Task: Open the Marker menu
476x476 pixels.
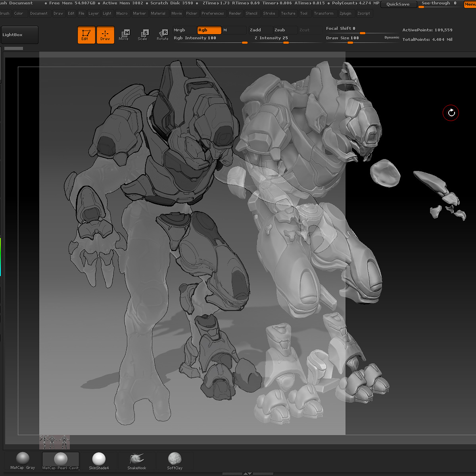Action: [x=140, y=13]
